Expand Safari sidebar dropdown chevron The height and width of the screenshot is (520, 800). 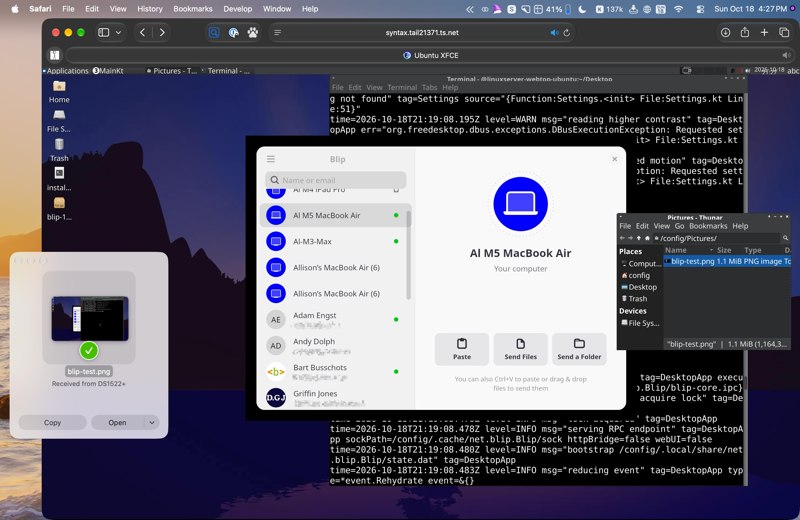click(118, 33)
